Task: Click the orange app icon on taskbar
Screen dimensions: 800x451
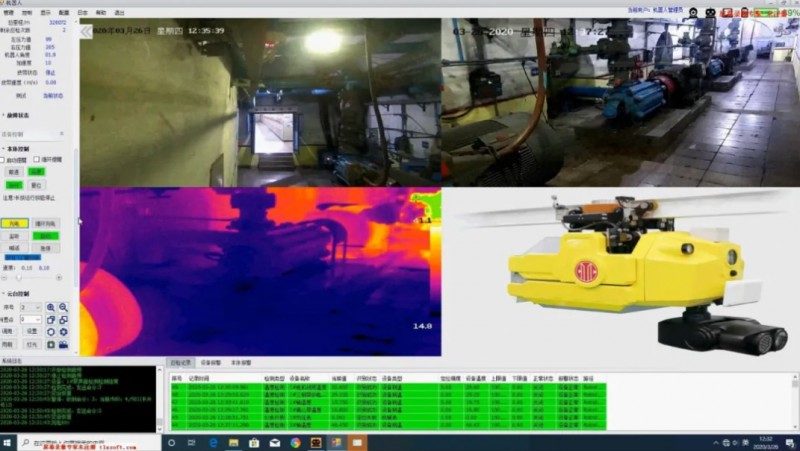Action: click(x=357, y=443)
